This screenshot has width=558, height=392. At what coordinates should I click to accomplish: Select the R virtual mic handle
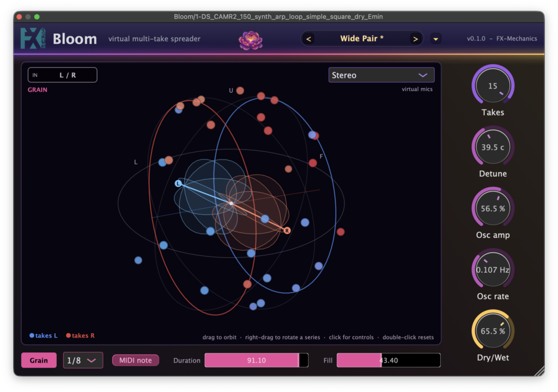click(287, 230)
